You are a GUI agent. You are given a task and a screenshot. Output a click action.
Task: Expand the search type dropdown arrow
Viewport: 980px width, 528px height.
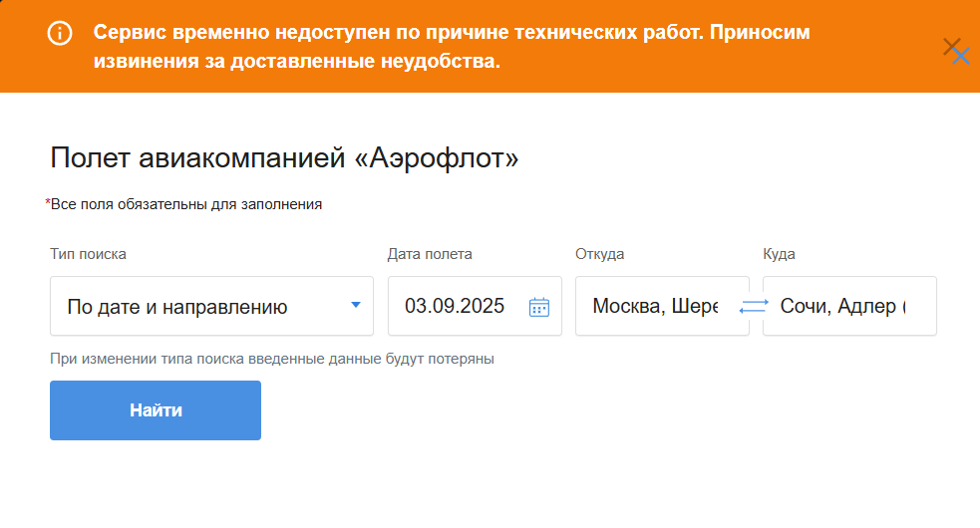point(356,306)
